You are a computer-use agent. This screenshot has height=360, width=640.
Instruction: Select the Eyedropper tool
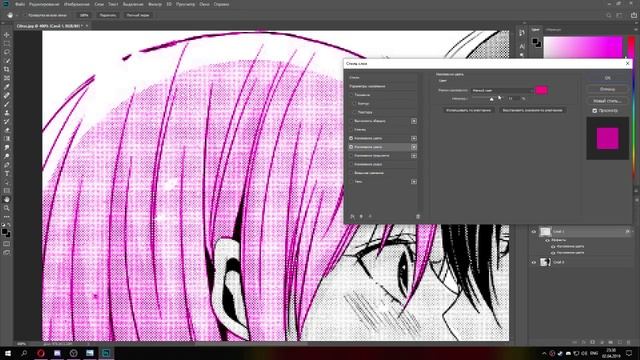[7, 87]
